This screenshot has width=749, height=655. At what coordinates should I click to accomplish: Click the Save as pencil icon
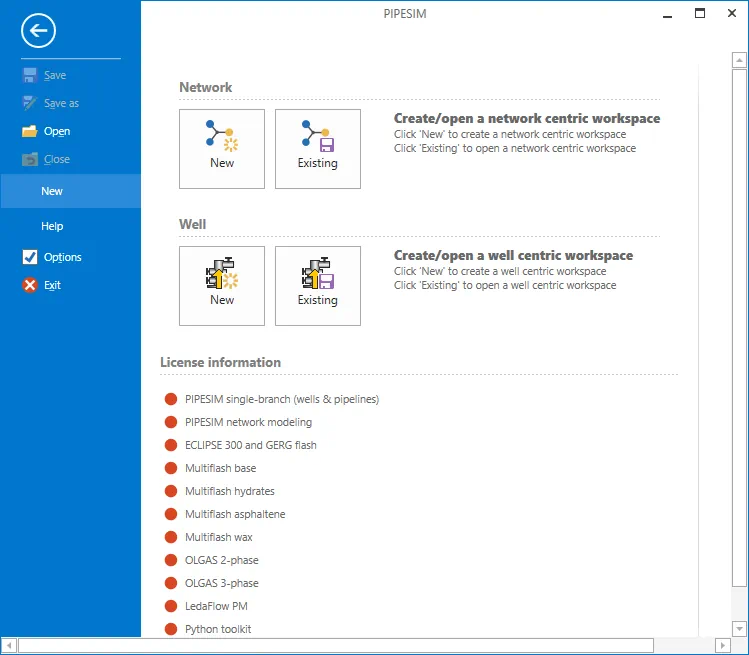click(30, 103)
